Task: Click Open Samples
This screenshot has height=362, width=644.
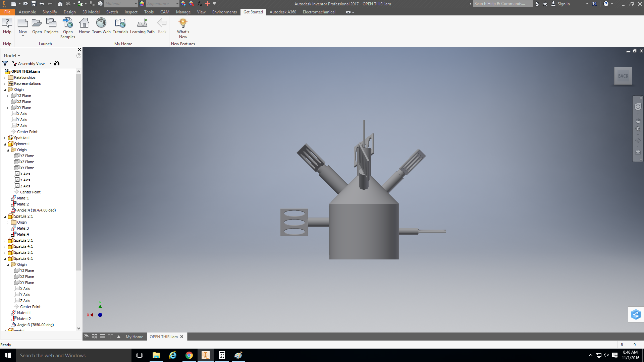Action: click(68, 28)
